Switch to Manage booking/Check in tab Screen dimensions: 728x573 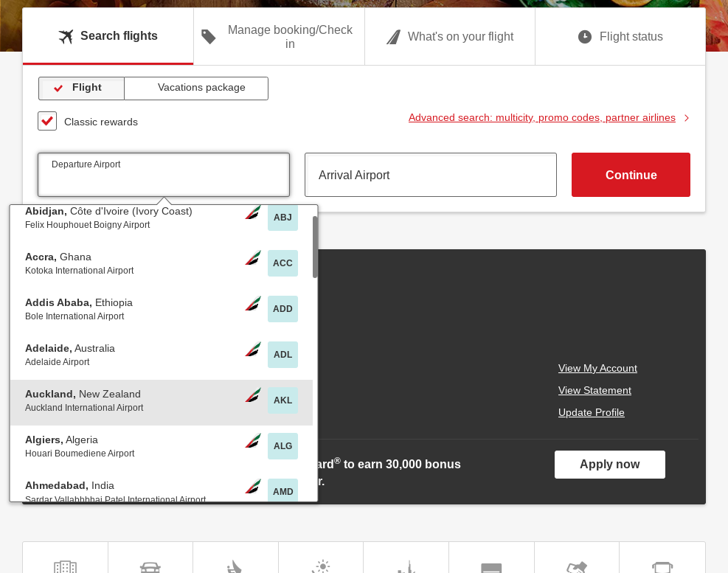(279, 36)
